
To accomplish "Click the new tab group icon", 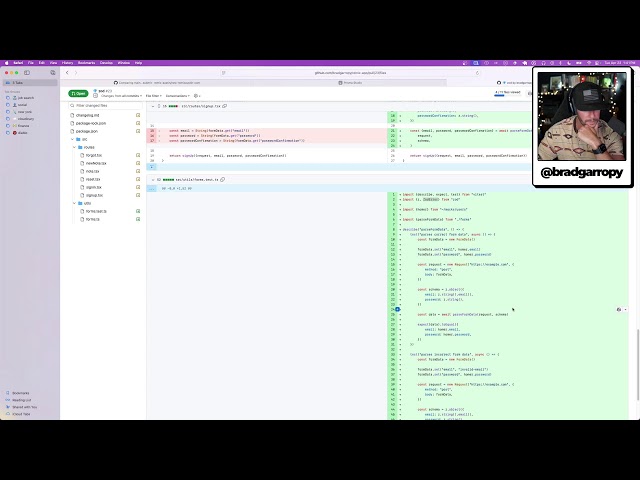I will point(53,73).
